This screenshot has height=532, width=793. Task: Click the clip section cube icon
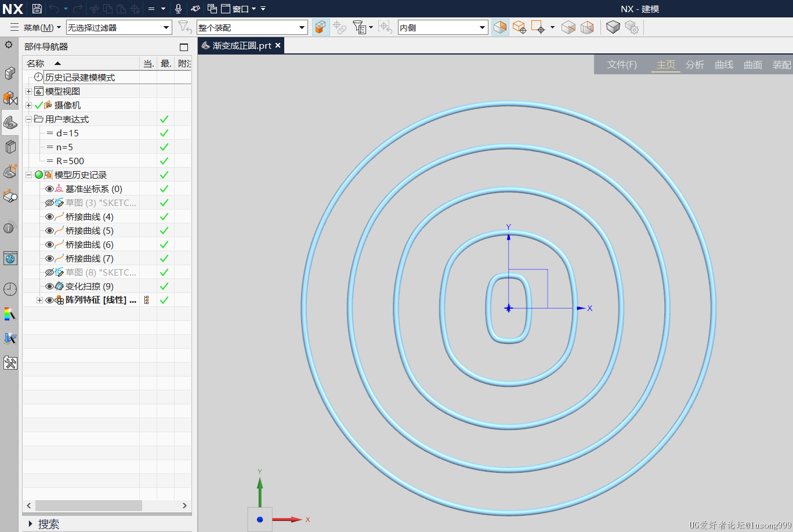click(x=500, y=27)
